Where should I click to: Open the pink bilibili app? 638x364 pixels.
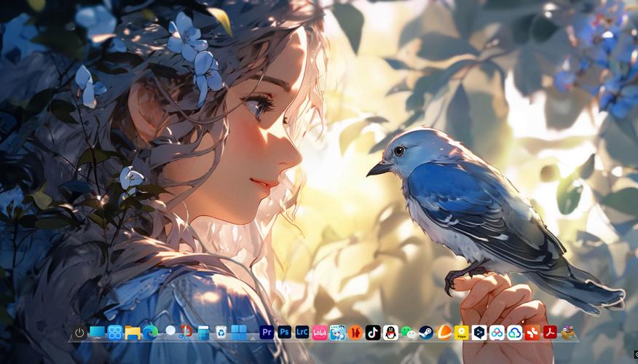click(320, 333)
